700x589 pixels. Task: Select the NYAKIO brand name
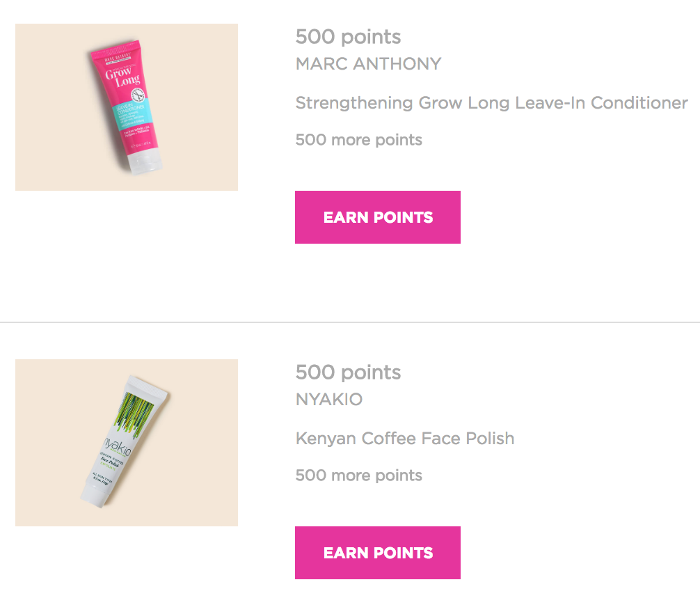point(329,399)
